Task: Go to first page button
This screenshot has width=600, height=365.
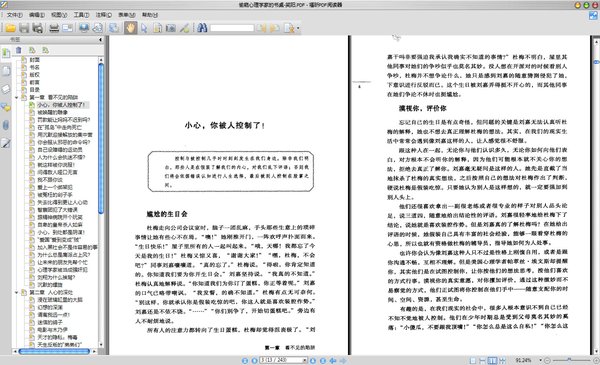Action: (245, 360)
